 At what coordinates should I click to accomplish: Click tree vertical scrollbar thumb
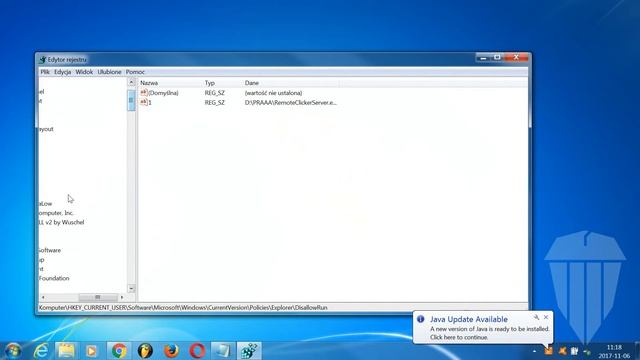tap(131, 100)
